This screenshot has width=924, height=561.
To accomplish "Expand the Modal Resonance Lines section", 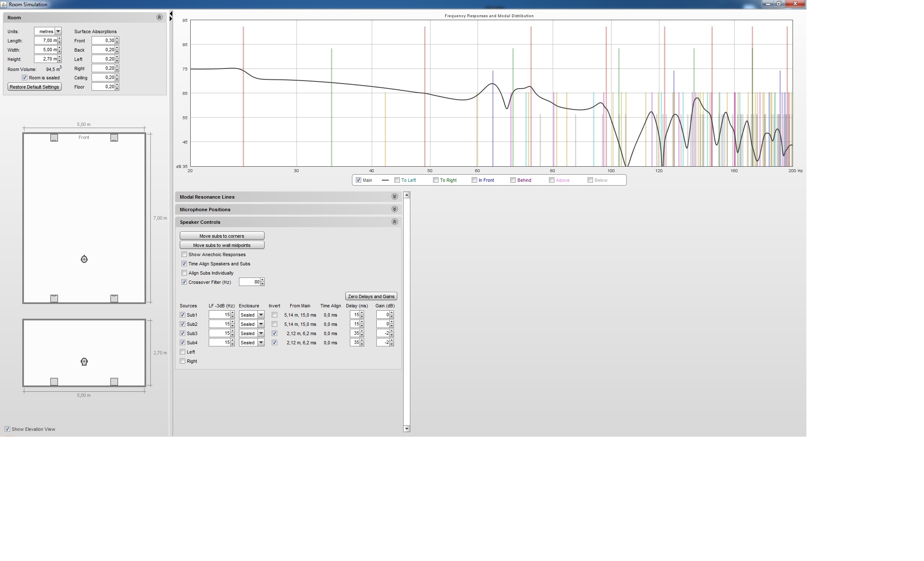I will tap(394, 197).
